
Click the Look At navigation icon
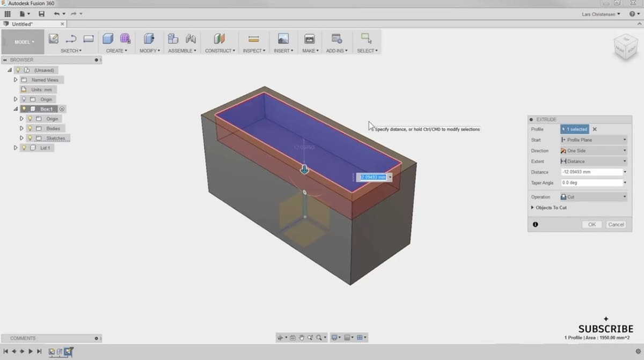click(293, 337)
